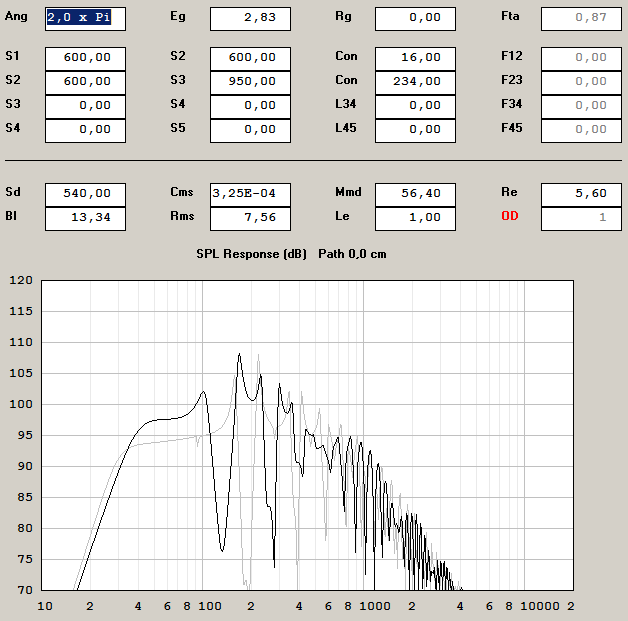This screenshot has width=628, height=621.
Task: Edit the Bl field showing 13,34
Action: pos(85,219)
